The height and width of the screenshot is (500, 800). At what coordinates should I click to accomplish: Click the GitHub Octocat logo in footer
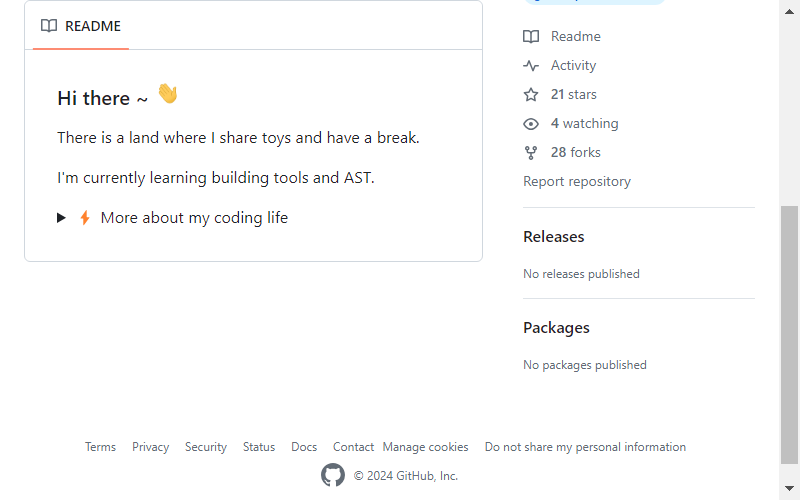tap(333, 475)
